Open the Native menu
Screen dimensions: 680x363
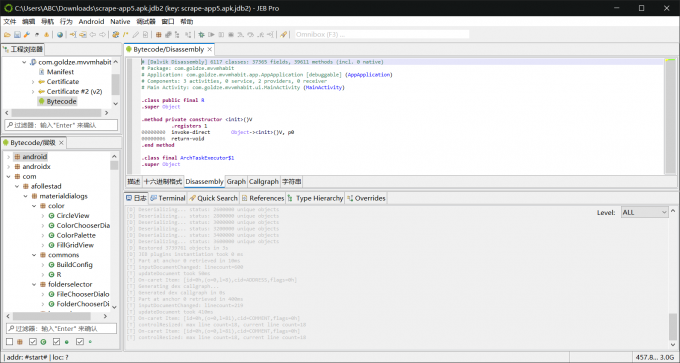120,21
